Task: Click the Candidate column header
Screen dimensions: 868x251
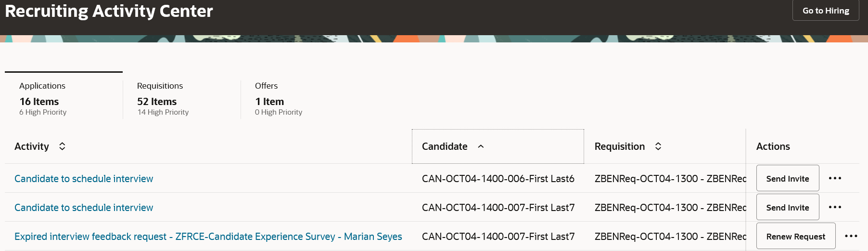Action: tap(445, 146)
